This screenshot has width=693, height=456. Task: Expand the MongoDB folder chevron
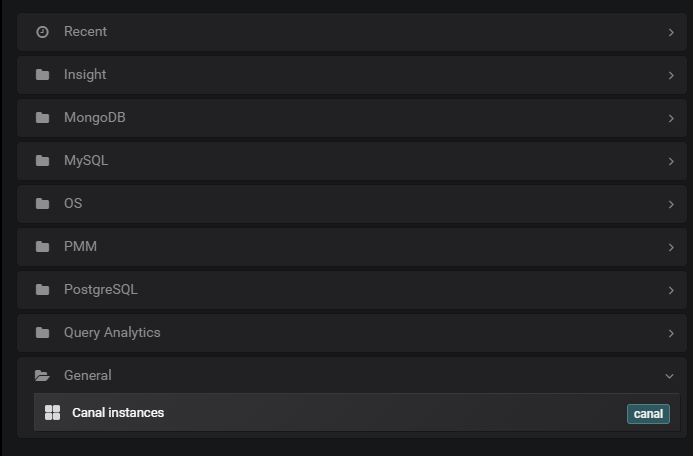point(671,118)
